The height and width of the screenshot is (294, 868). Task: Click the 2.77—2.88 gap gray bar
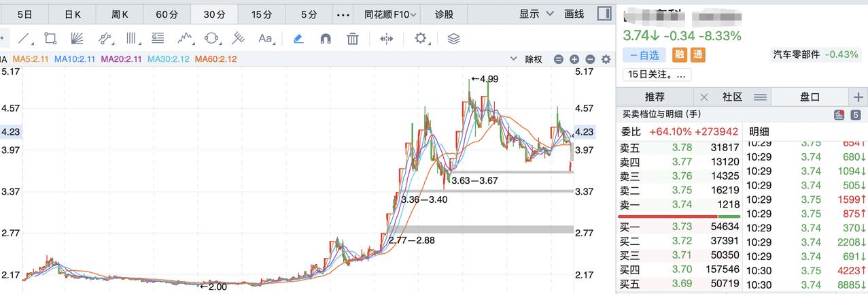(481, 229)
